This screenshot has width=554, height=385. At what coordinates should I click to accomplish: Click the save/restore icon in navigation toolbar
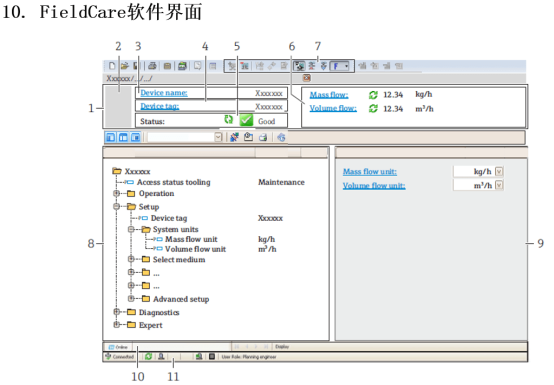point(248,137)
